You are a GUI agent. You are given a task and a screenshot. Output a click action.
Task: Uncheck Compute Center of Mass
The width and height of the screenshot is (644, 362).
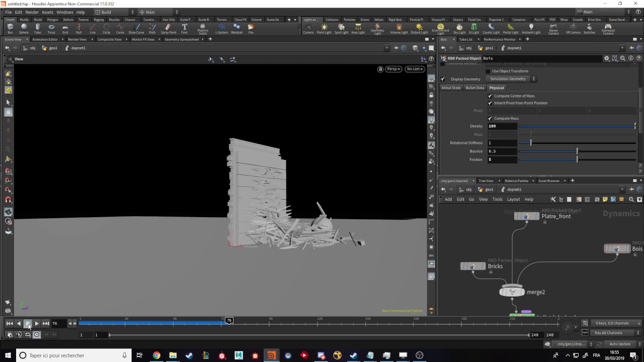(490, 96)
